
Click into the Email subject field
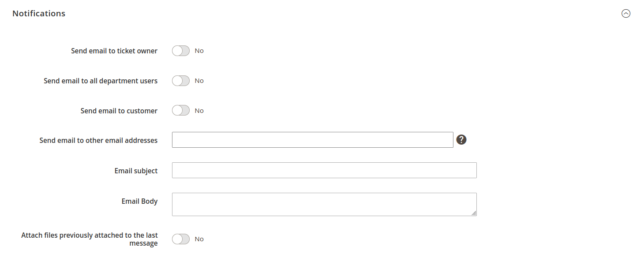[x=324, y=170]
